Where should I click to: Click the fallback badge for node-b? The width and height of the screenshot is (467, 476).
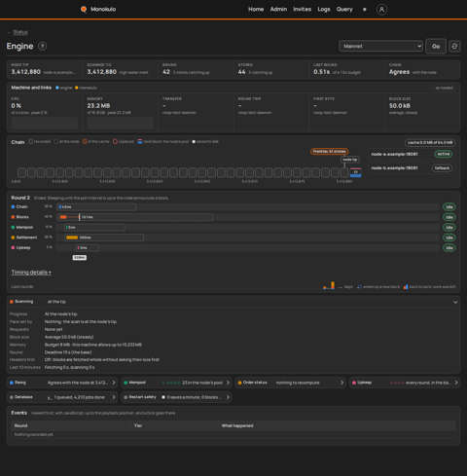(x=442, y=167)
